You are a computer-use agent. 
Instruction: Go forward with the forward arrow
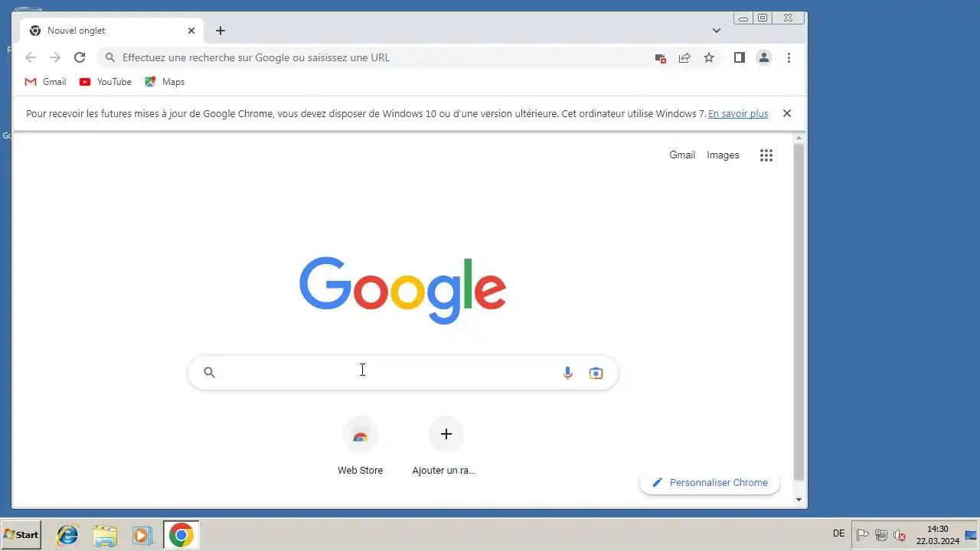55,57
